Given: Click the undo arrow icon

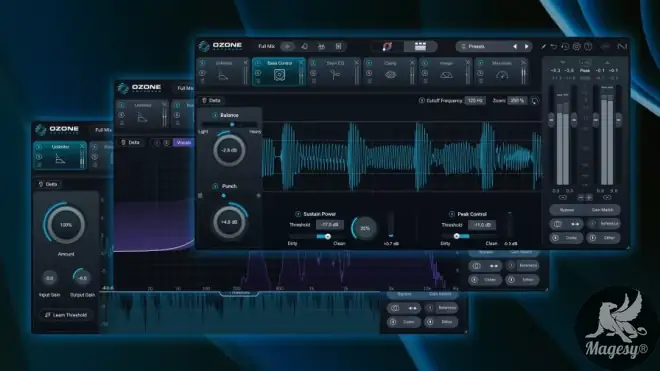Looking at the screenshot, I should 554,47.
